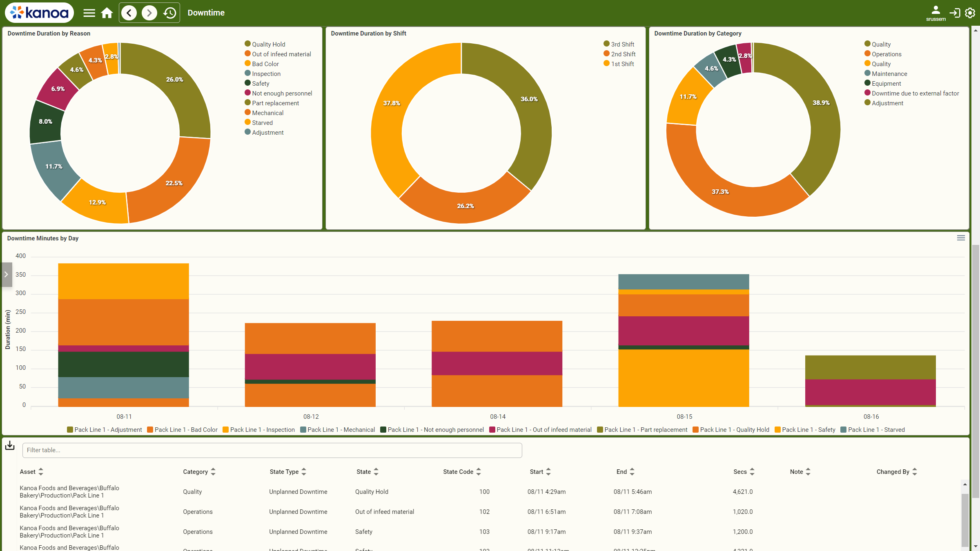Sort the table by Changed By column

(897, 472)
